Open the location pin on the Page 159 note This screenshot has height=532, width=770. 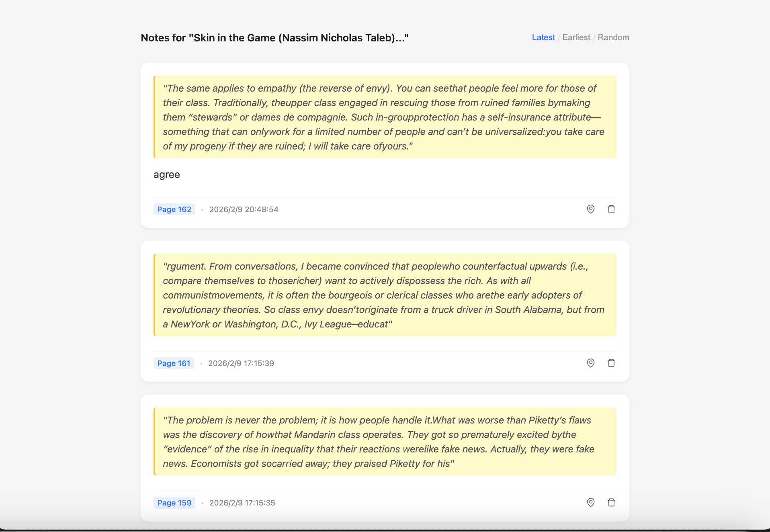point(590,502)
